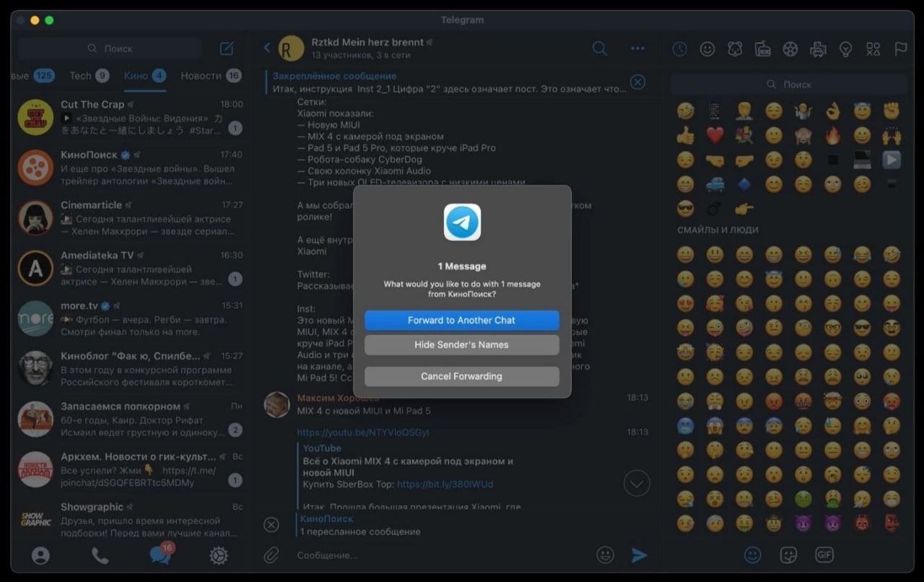
Task: Open the Cinemarticle chat
Action: click(x=129, y=218)
